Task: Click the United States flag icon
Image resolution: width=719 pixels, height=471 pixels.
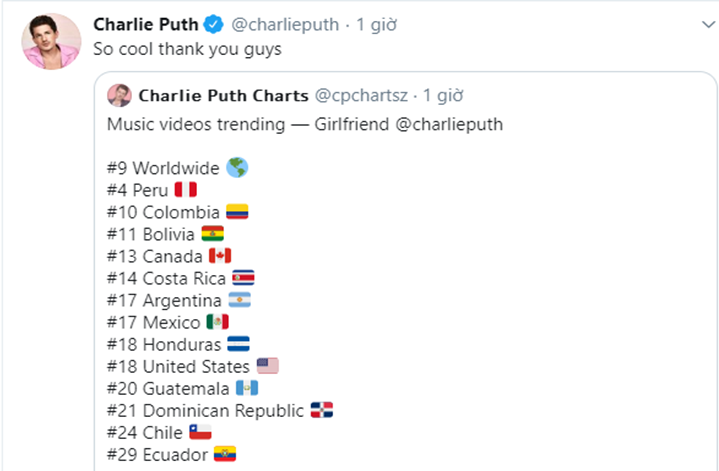Action: tap(267, 366)
